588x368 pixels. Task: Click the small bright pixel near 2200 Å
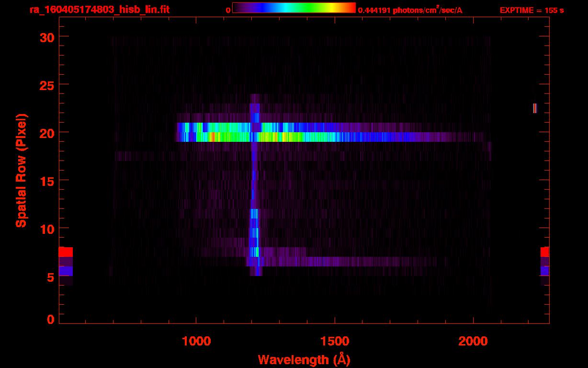535,108
